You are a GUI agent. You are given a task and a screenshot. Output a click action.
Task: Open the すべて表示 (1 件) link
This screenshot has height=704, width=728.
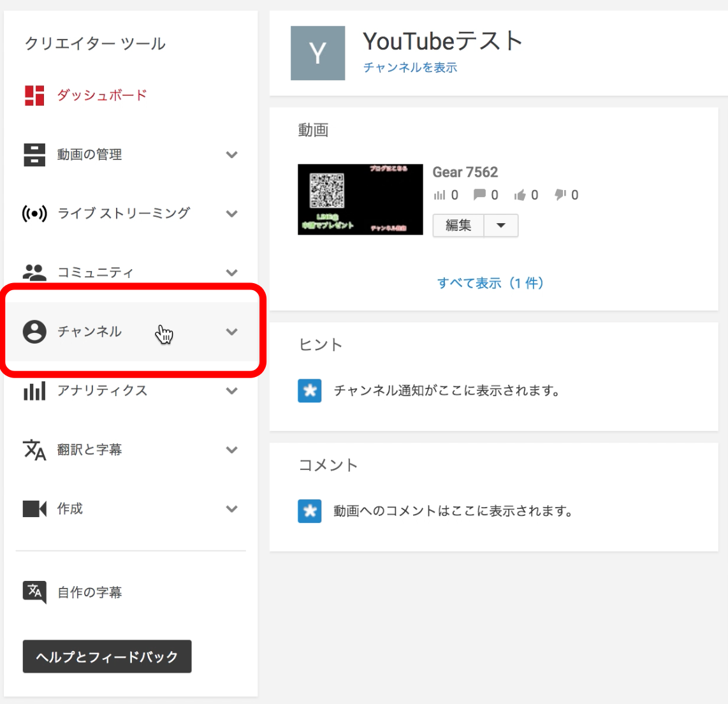tap(490, 282)
